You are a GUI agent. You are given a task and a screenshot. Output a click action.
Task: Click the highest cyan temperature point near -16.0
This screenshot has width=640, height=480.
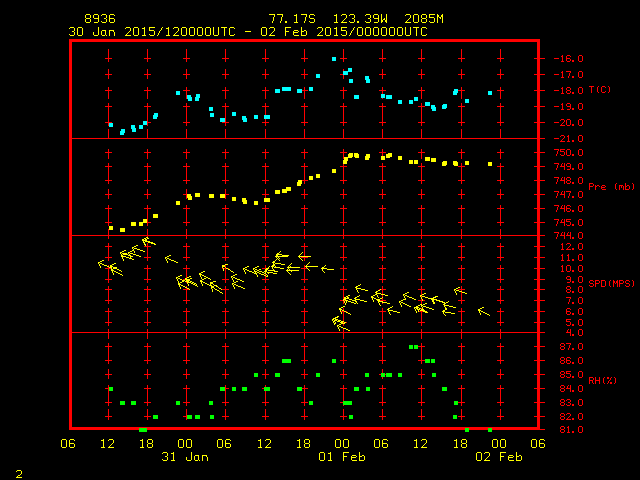tap(334, 59)
